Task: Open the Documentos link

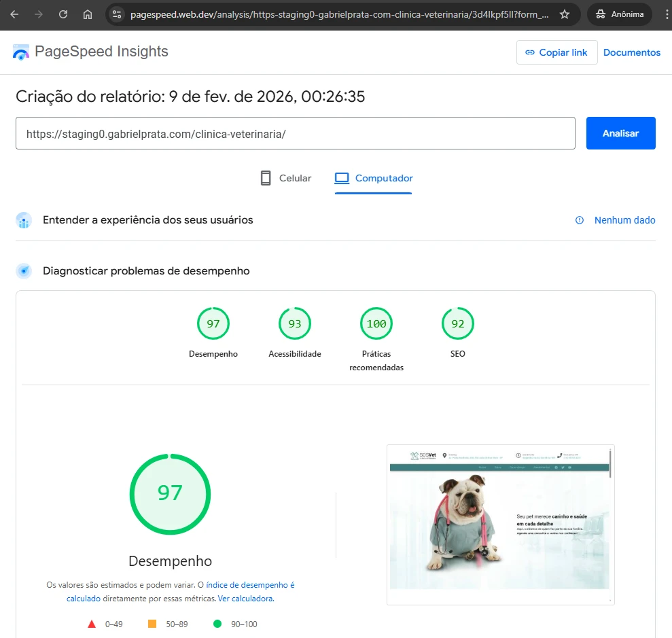Action: click(631, 52)
